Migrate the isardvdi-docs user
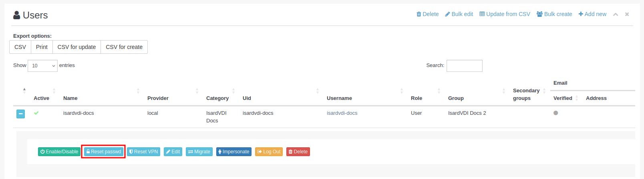This screenshot has width=644, height=179. 199,152
